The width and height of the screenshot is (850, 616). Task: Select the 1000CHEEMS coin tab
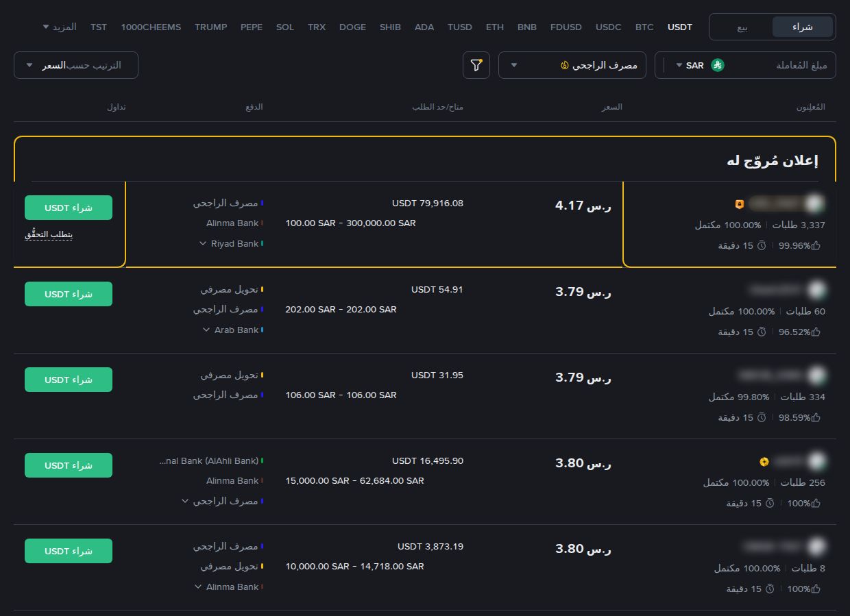[151, 27]
